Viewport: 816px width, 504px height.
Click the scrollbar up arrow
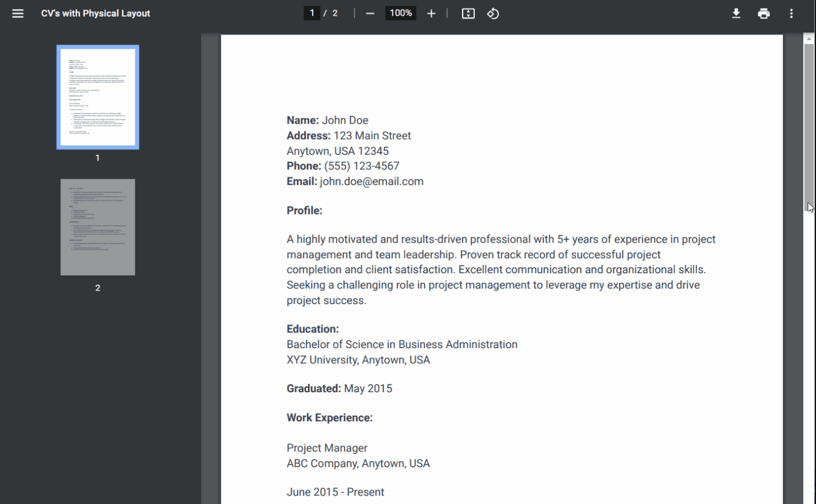tap(809, 38)
